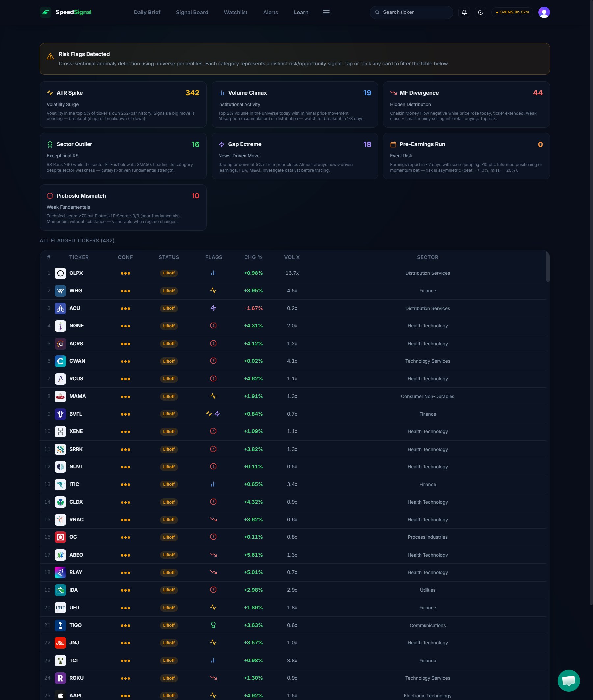Open the user profile avatar

pyautogui.click(x=544, y=12)
